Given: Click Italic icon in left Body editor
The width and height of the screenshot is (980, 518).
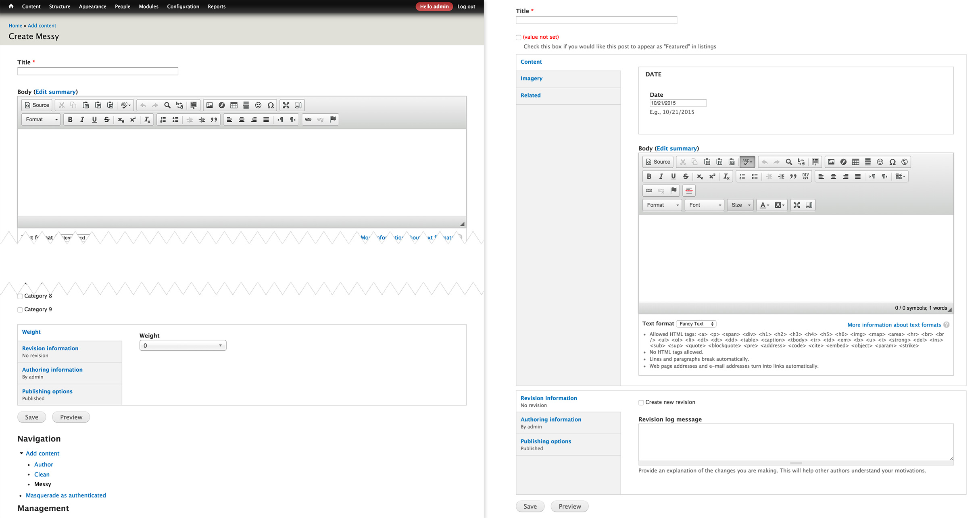Looking at the screenshot, I should pos(82,120).
